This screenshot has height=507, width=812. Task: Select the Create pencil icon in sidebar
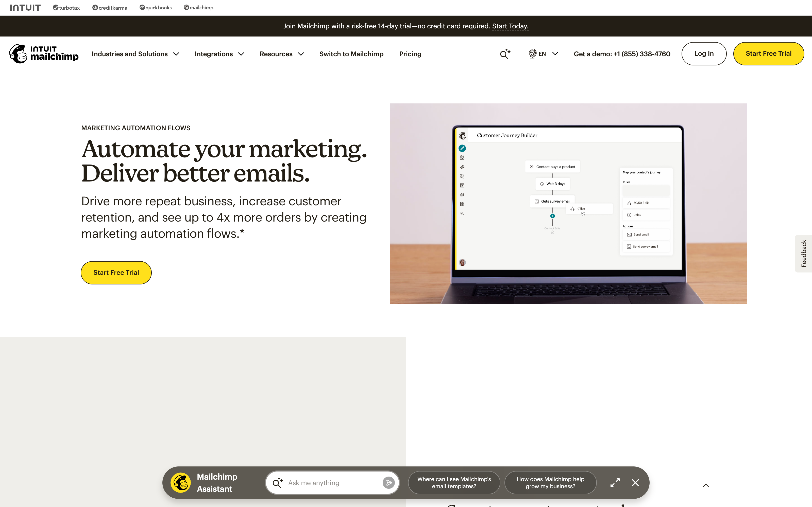462,149
